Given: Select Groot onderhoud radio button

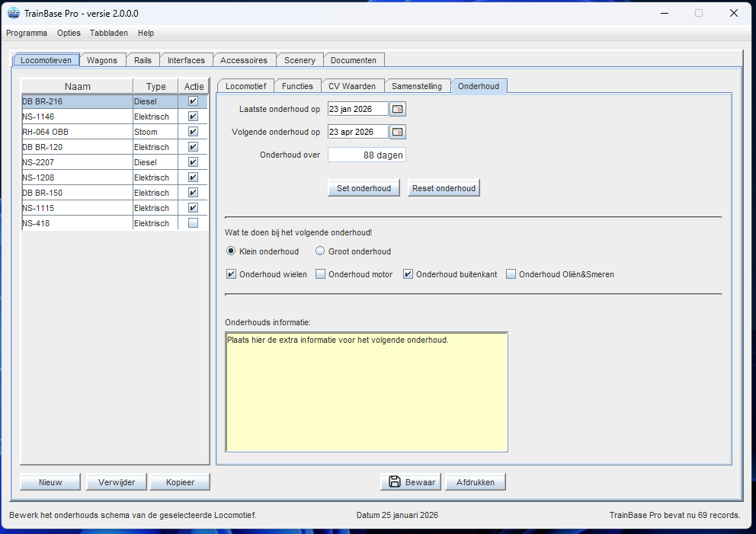Looking at the screenshot, I should (x=320, y=251).
